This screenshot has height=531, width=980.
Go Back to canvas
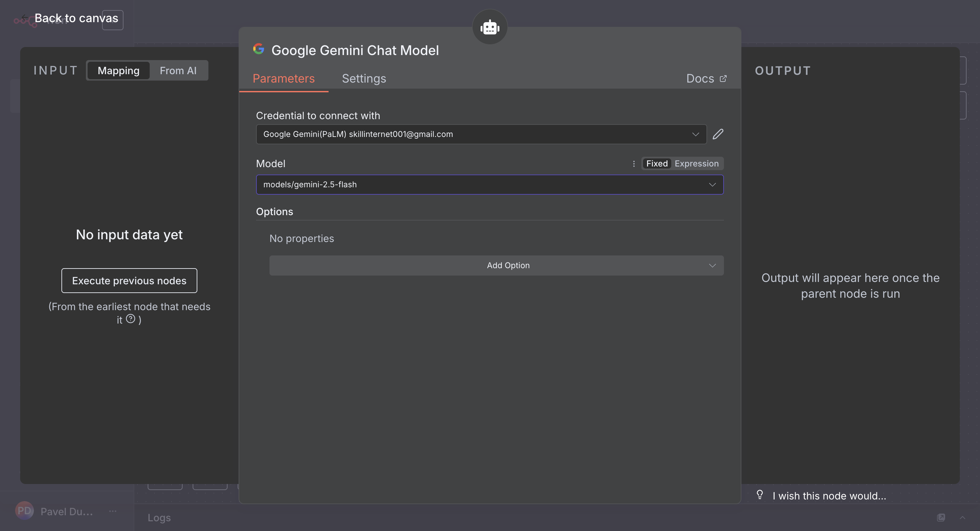point(76,18)
